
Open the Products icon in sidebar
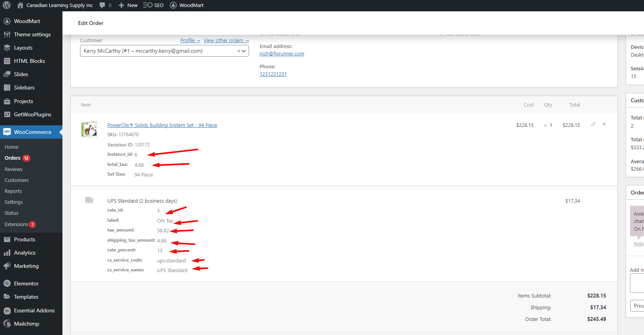7,239
